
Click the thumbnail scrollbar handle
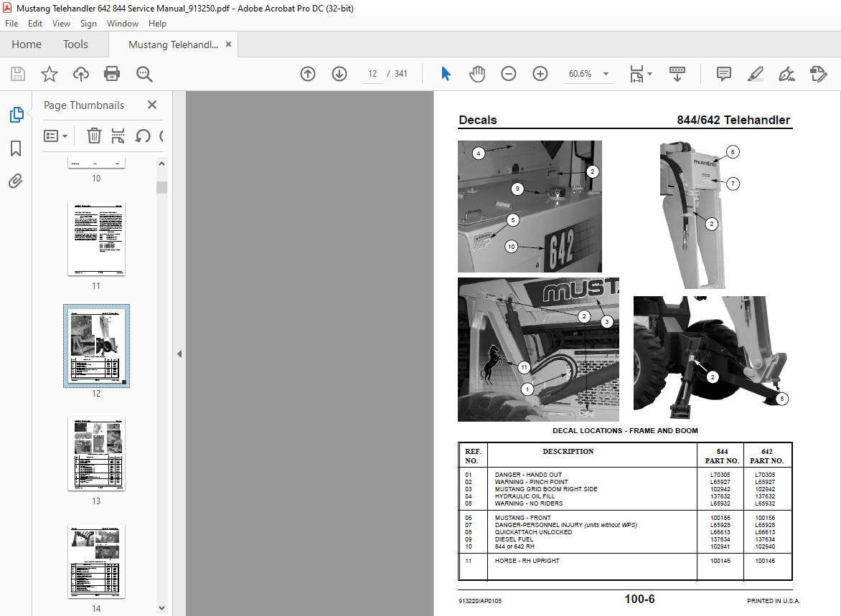(x=162, y=187)
